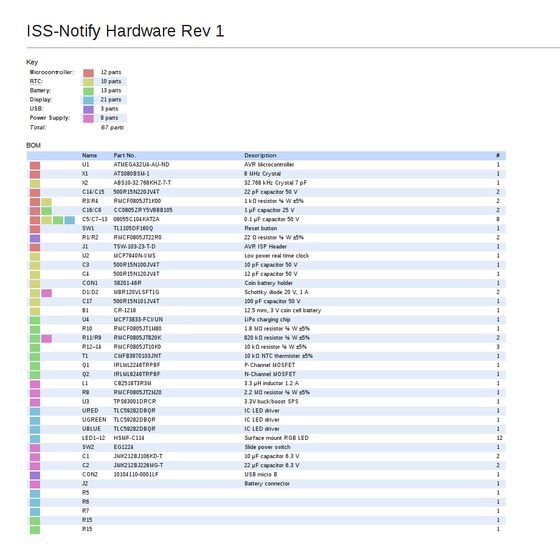Select part number 'MBR120VLSFT1G'
This screenshot has height=559, width=560.
[136, 292]
